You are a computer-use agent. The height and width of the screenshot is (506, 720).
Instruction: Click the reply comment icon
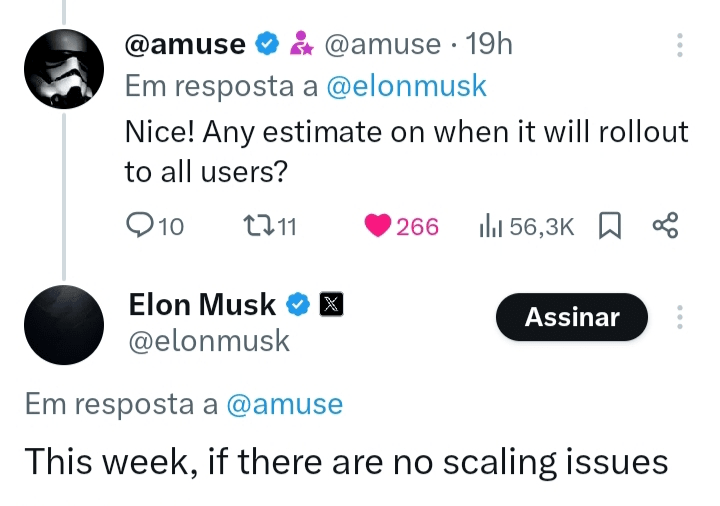(x=141, y=227)
